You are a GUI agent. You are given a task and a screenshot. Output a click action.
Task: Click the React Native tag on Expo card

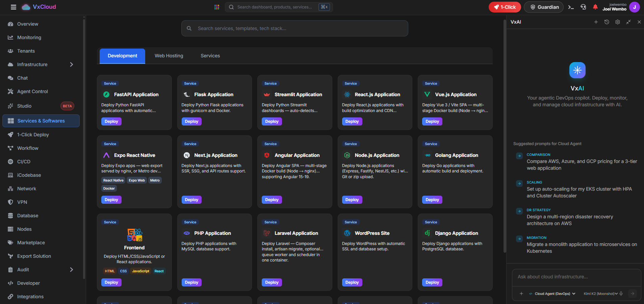pyautogui.click(x=113, y=181)
